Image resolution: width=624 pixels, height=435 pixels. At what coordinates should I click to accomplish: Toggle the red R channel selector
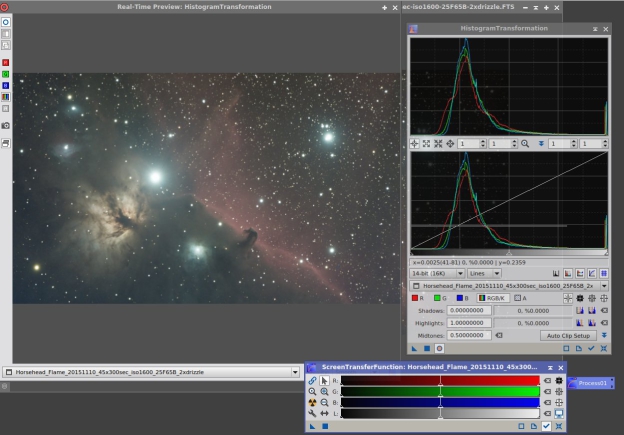tap(417, 298)
